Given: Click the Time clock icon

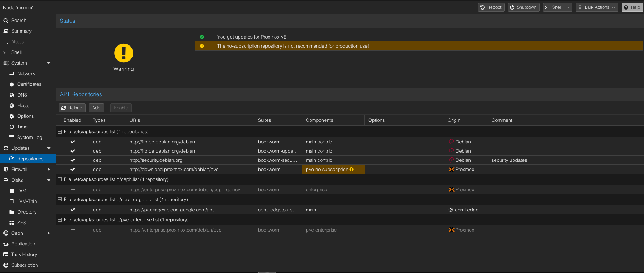Looking at the screenshot, I should tap(12, 127).
